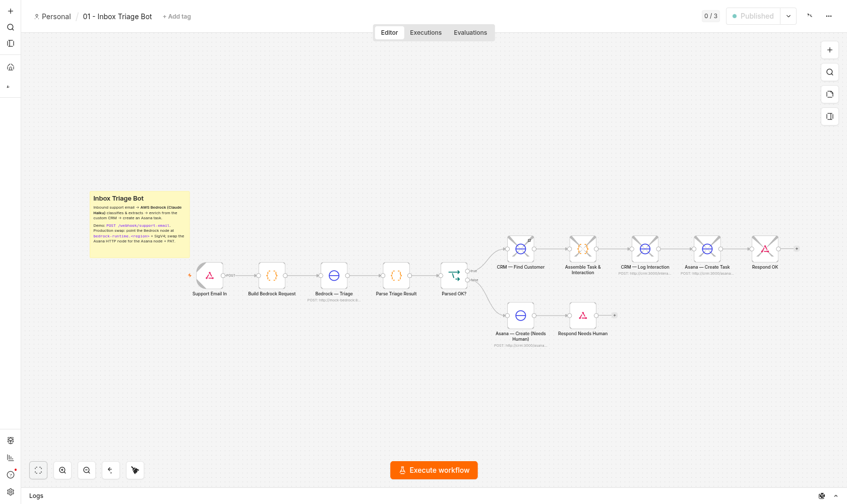Select the Parsed OK? if node
The width and height of the screenshot is (847, 504).
click(x=454, y=276)
